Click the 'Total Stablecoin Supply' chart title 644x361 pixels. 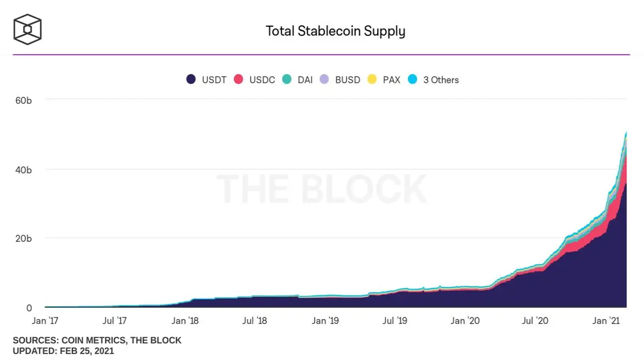[335, 31]
